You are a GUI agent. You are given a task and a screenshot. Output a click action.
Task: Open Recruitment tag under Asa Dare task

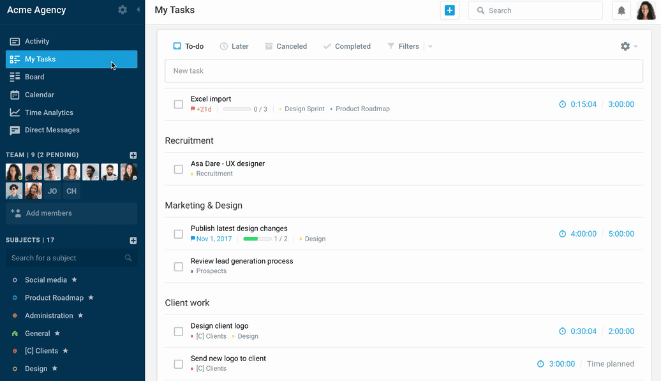[212, 174]
